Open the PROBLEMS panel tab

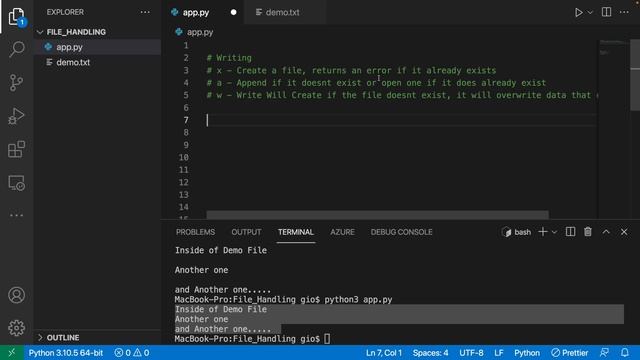coord(195,232)
